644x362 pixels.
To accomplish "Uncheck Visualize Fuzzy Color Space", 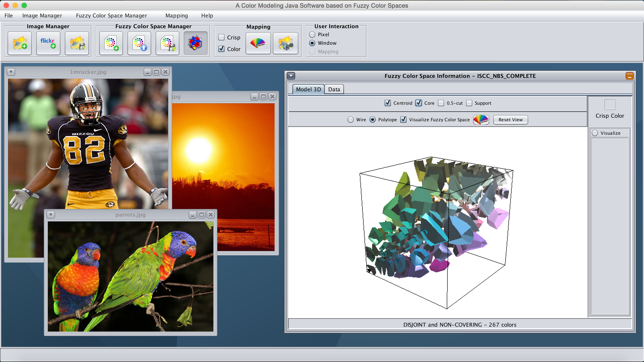I will click(403, 119).
